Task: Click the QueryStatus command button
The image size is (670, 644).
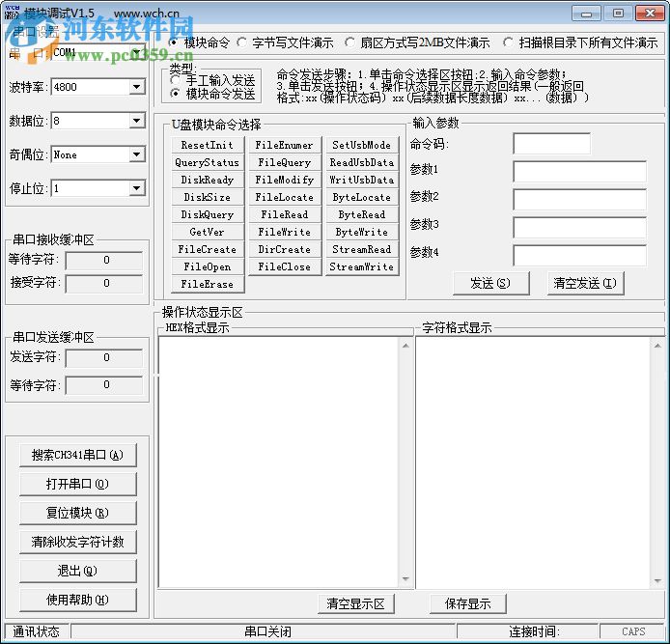Action: pyautogui.click(x=208, y=162)
